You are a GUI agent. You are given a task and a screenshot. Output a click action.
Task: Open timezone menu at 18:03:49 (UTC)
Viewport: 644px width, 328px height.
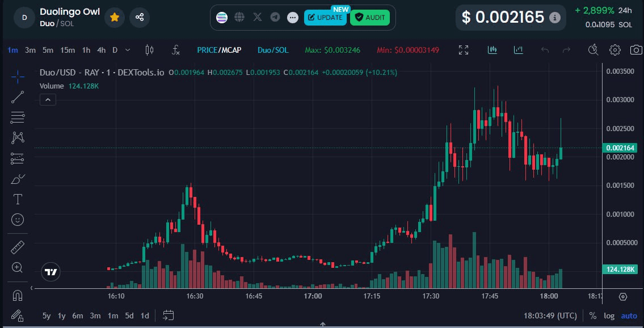(x=550, y=316)
